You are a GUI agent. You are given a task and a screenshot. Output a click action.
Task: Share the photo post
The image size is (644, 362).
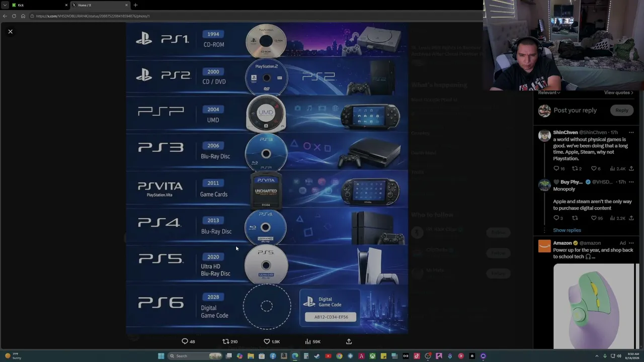[349, 341]
